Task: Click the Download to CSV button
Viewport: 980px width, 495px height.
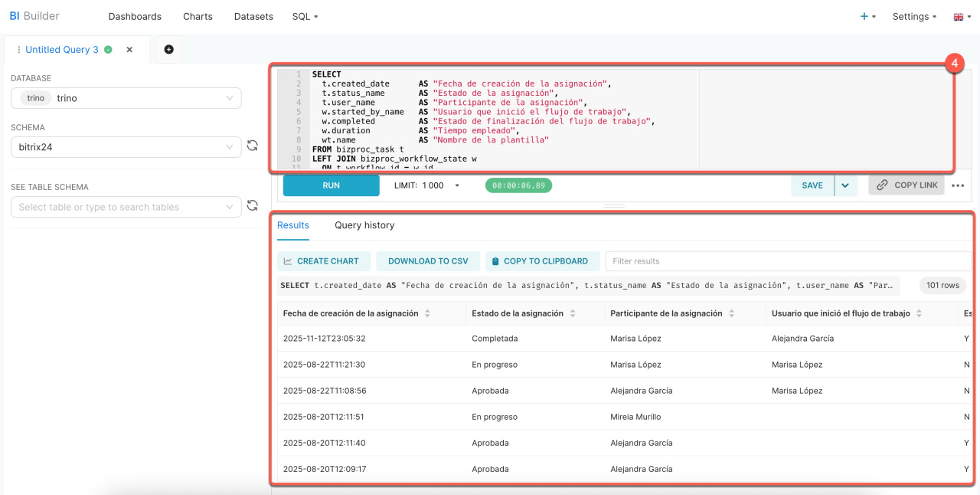Action: (428, 261)
